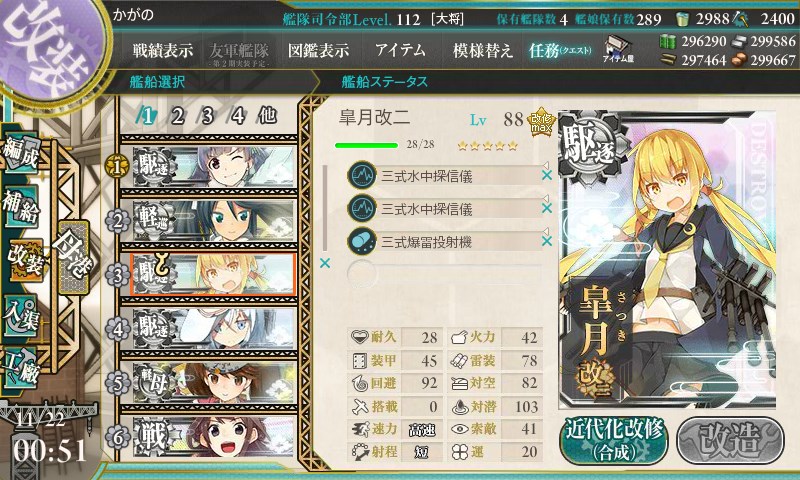Select the 入渠 docking side icon
The height and width of the screenshot is (480, 800).
pyautogui.click(x=21, y=317)
